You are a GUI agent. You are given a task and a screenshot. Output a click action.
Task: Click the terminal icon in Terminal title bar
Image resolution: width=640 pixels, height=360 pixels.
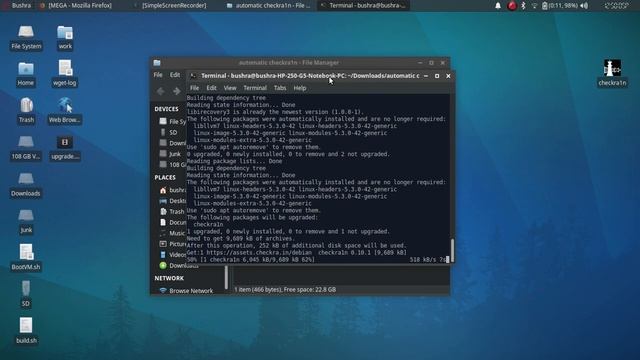click(193, 76)
